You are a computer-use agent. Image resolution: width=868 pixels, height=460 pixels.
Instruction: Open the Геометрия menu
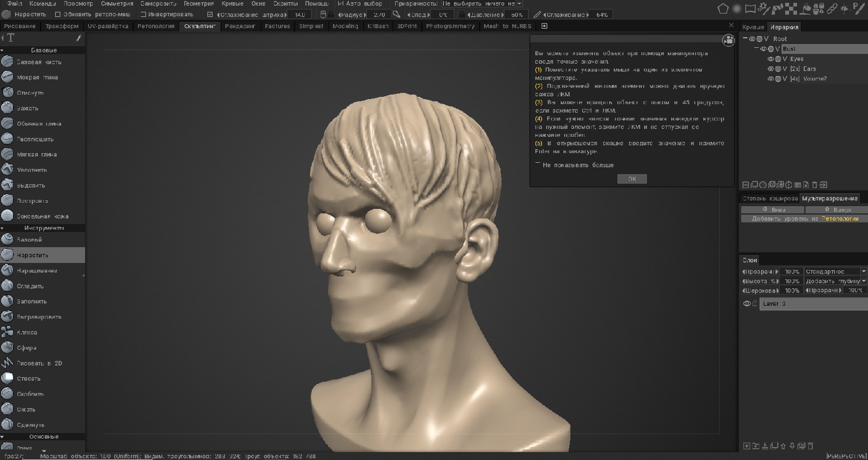[198, 3]
